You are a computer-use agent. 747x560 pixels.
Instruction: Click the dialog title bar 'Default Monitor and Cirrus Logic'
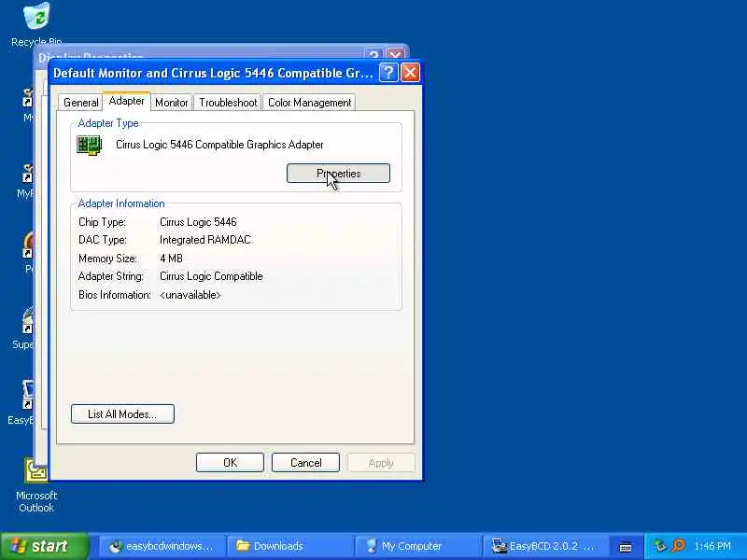213,74
